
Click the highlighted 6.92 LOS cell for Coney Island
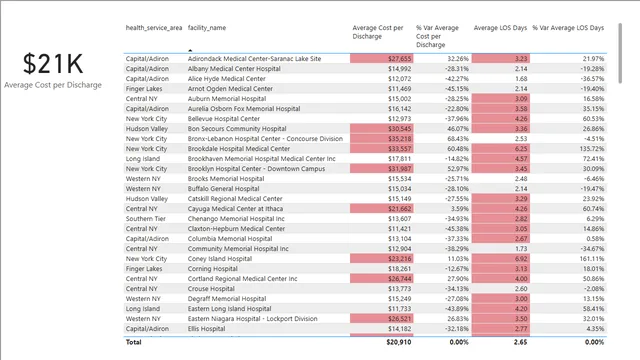point(501,259)
